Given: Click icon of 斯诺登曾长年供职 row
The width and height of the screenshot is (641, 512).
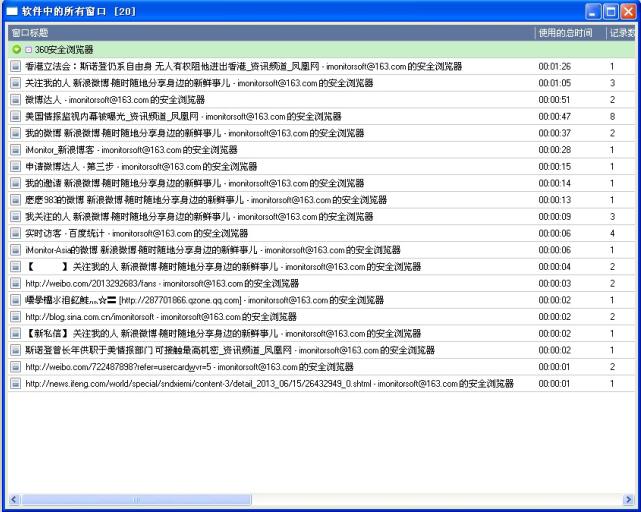Looking at the screenshot, I should [16, 350].
